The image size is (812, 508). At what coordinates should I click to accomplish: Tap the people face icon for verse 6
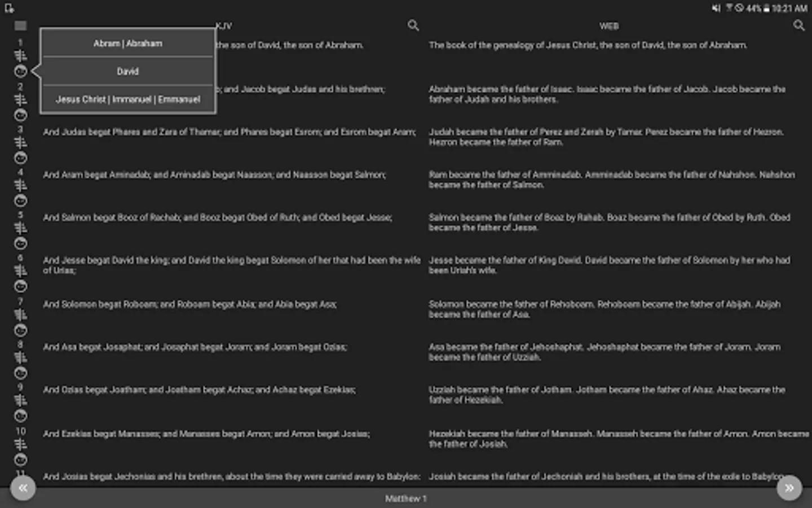pos(20,287)
